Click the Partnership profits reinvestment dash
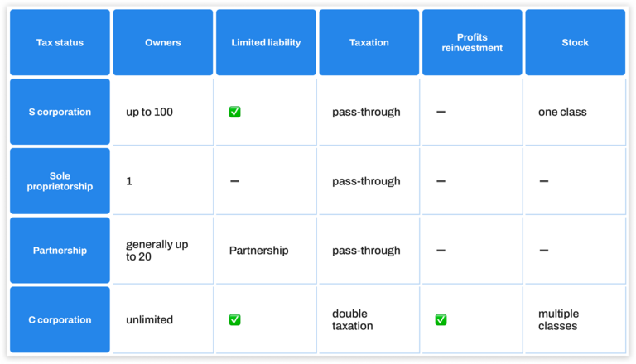The image size is (636, 364). coord(441,251)
